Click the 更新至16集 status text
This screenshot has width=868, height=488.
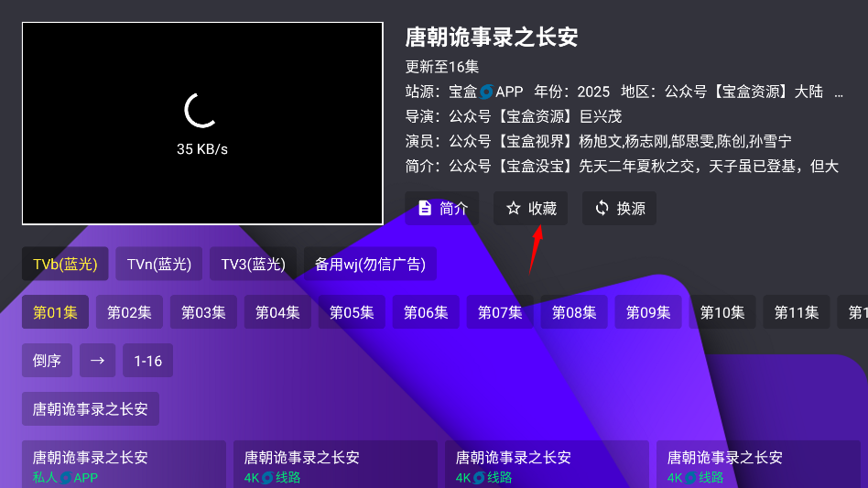tap(442, 67)
